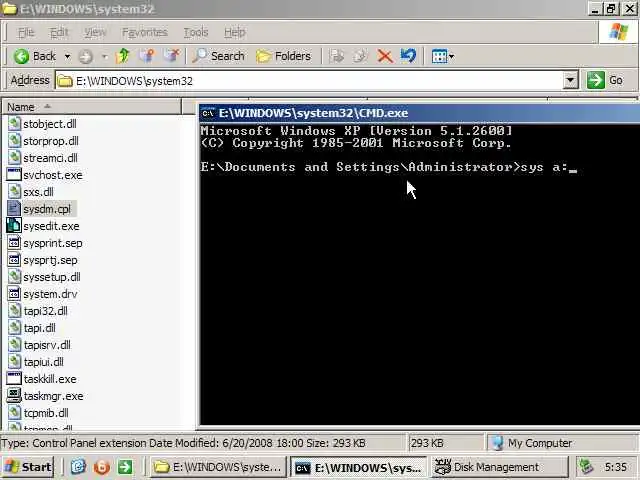Viewport: 640px width, 480px height.
Task: Click the 293 KB status bar size pane
Action: [446, 443]
